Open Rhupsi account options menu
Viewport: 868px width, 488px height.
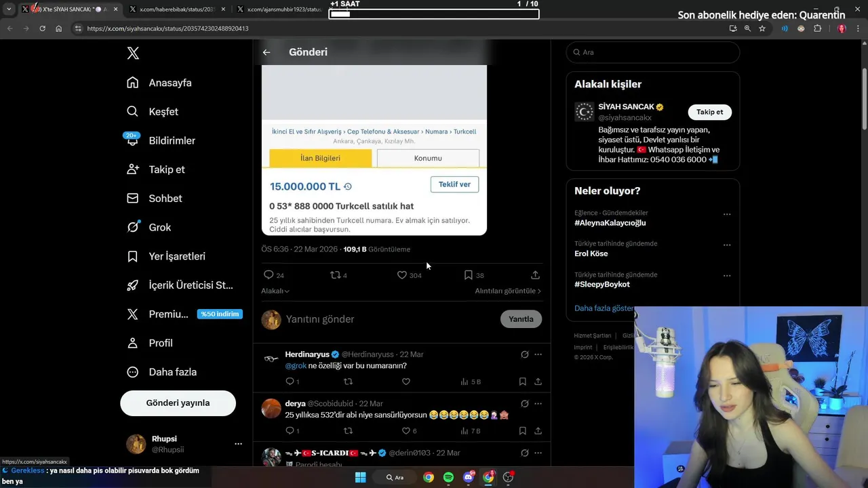[x=238, y=444]
